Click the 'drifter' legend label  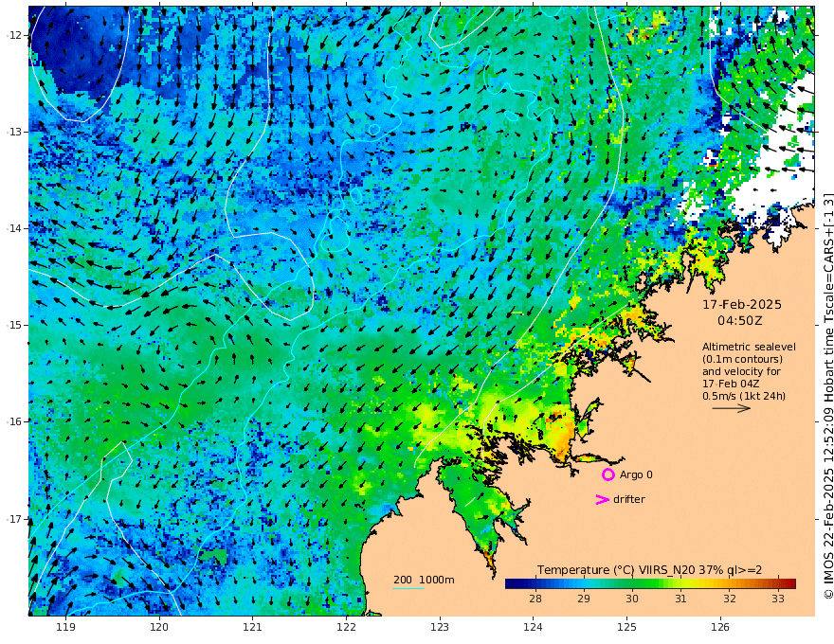tap(629, 499)
